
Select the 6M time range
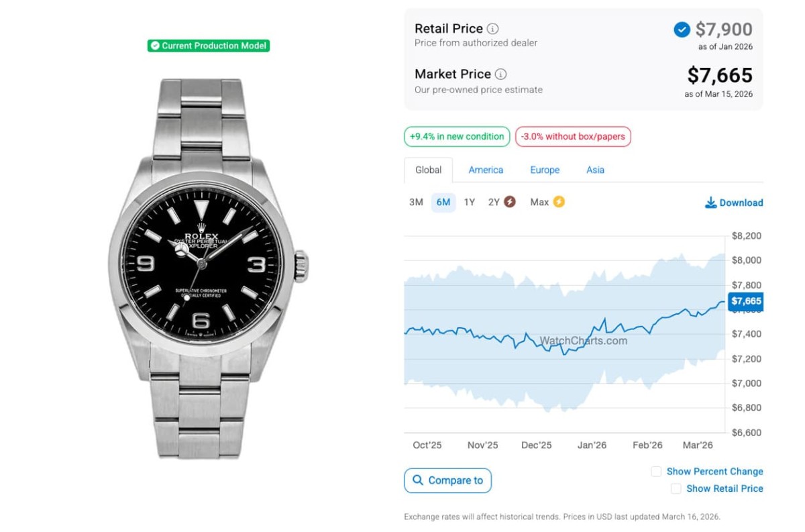(x=443, y=202)
